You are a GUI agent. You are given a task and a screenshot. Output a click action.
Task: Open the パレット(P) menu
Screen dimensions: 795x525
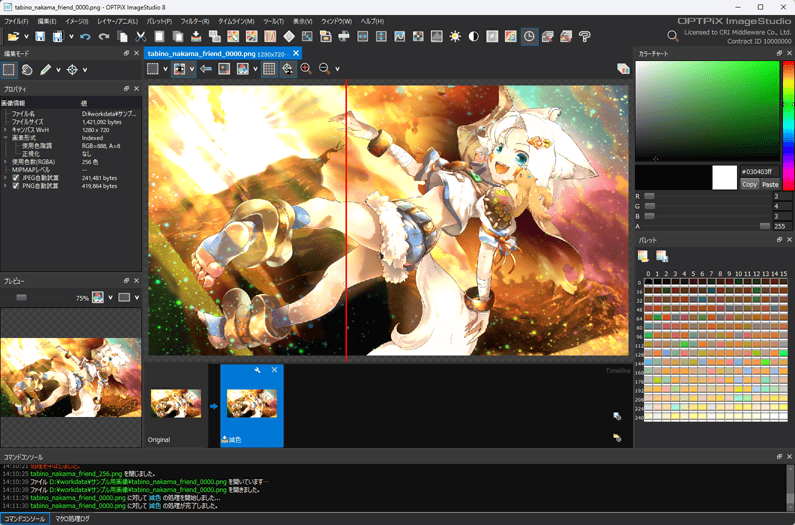(159, 21)
